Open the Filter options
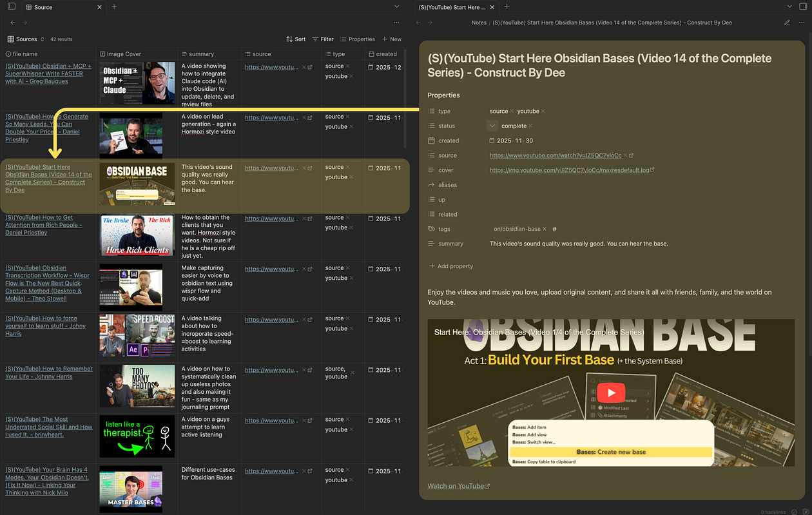The image size is (812, 515). [323, 39]
